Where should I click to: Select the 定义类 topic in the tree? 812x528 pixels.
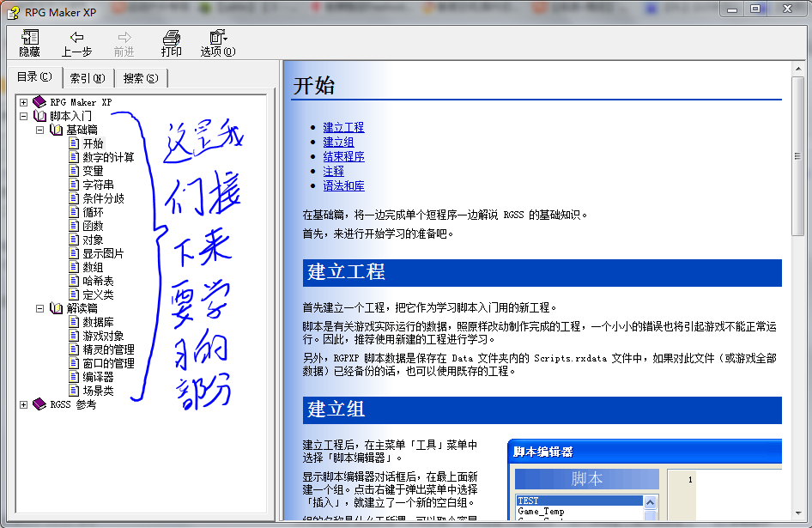point(99,294)
